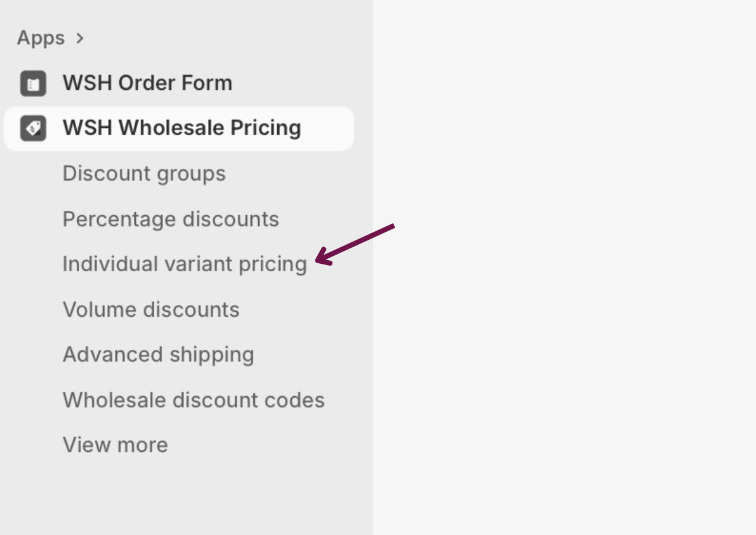Image resolution: width=756 pixels, height=535 pixels.
Task: Click blank sidebar space above the Apps heading
Action: point(184,12)
